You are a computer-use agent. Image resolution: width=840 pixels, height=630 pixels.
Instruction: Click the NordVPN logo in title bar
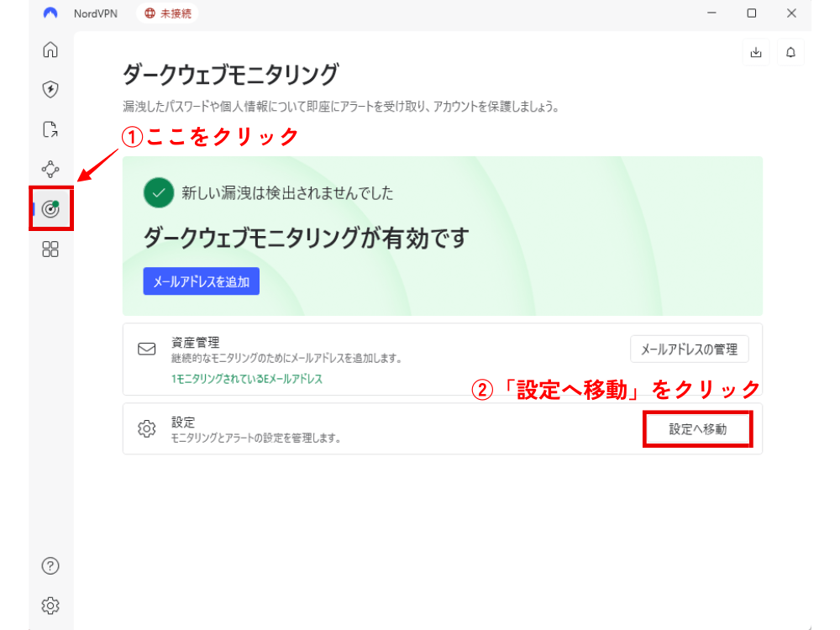click(x=51, y=13)
